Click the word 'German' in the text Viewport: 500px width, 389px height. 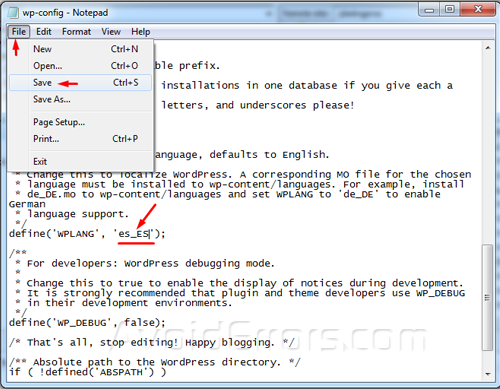click(27, 204)
